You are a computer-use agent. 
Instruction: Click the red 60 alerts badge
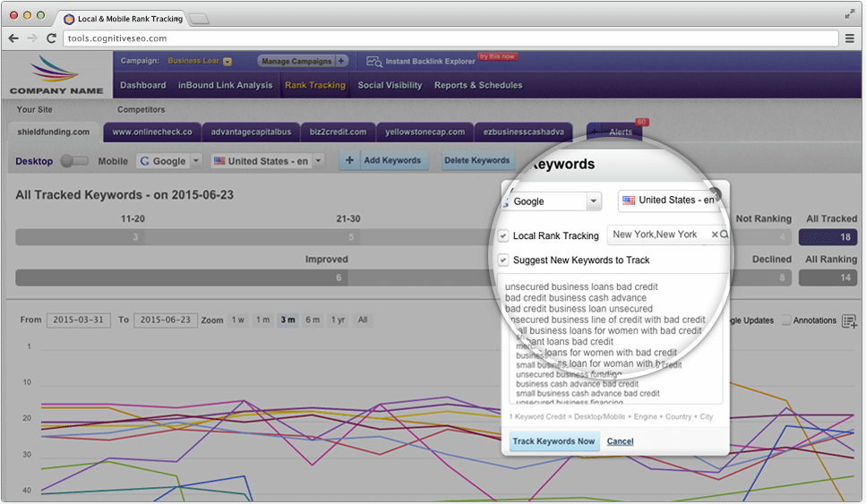coord(641,122)
